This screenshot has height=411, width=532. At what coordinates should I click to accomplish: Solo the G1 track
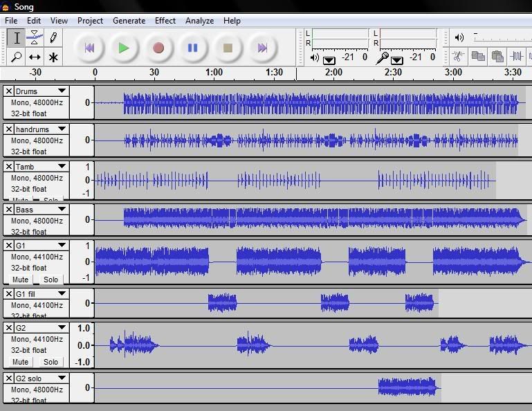pyautogui.click(x=51, y=280)
